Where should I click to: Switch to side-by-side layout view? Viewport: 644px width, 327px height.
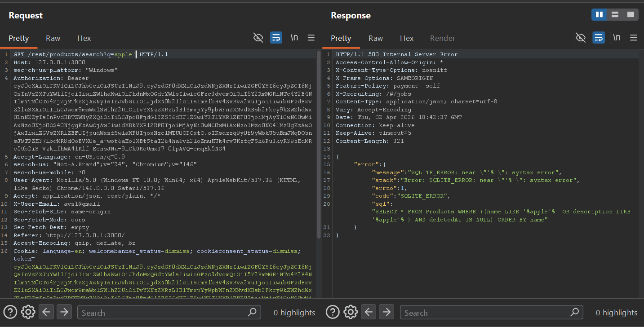[599, 15]
